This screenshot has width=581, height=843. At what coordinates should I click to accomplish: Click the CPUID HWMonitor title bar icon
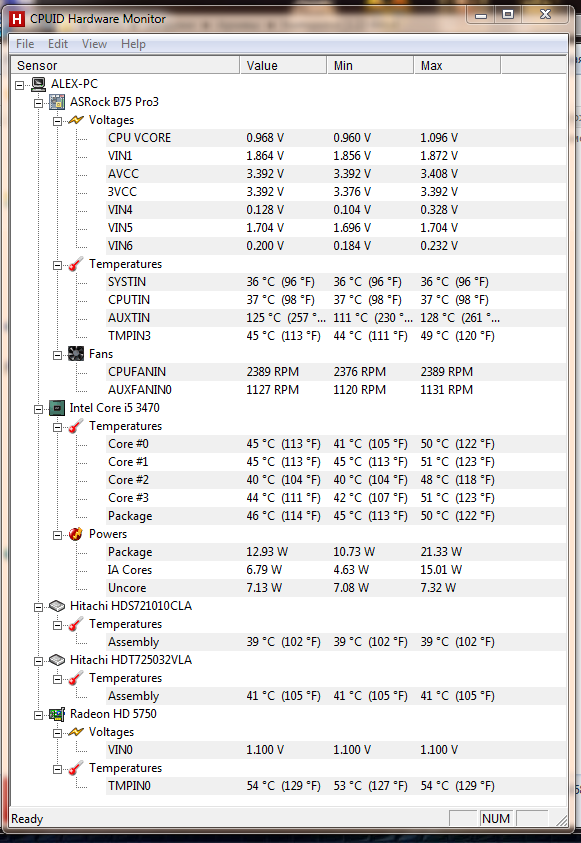[17, 19]
